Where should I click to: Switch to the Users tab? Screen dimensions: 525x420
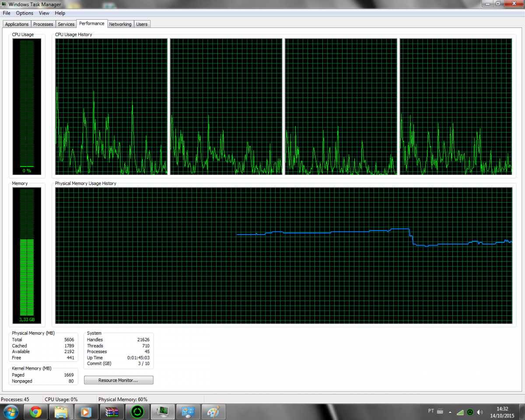tap(142, 24)
